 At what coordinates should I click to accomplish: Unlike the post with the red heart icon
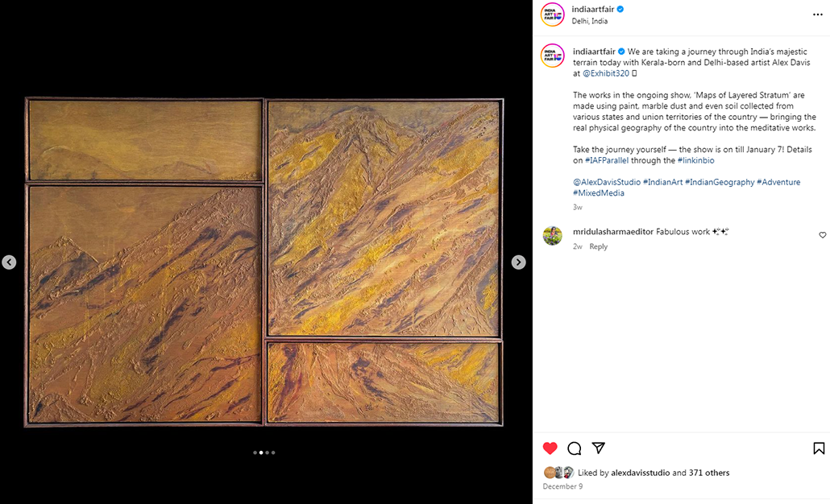(x=550, y=448)
